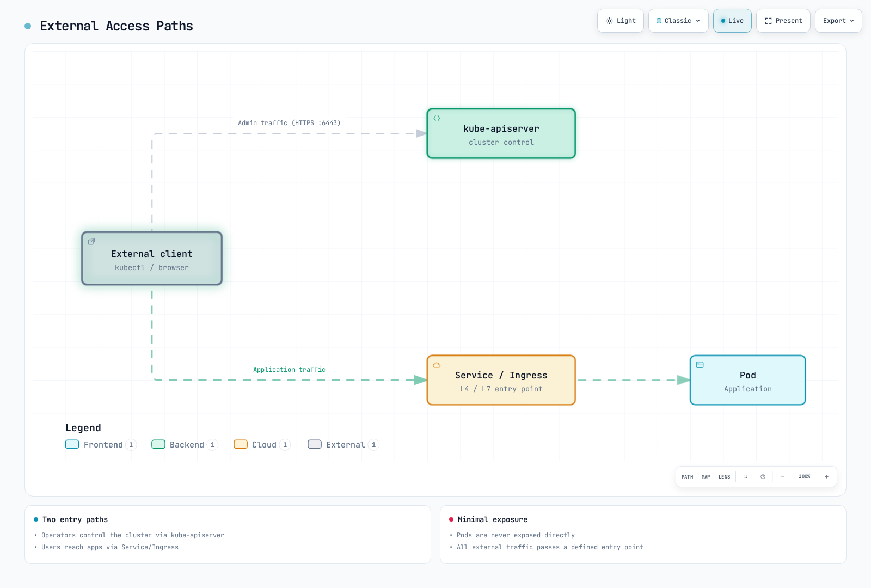Click the window icon on Pod node
This screenshot has width=871, height=588.
pyautogui.click(x=700, y=365)
